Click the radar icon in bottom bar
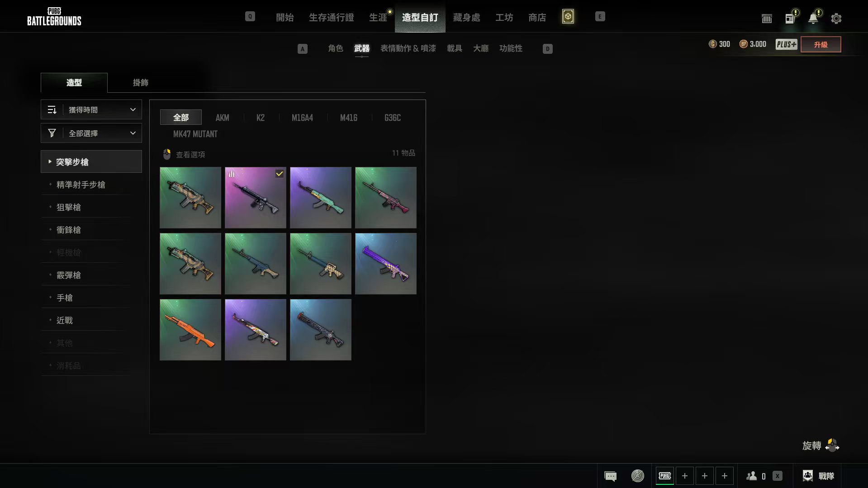 click(637, 476)
